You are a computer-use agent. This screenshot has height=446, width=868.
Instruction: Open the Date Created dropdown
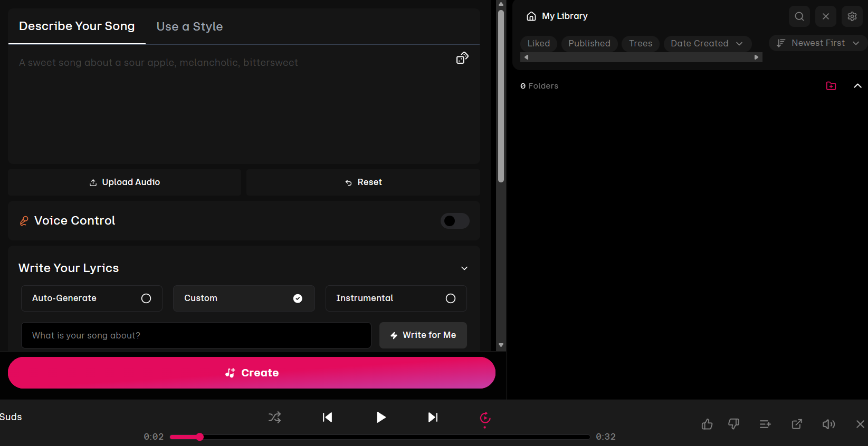(707, 43)
